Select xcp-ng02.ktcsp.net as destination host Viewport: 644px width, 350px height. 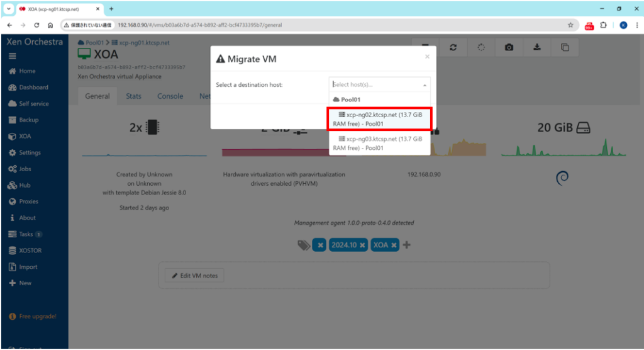coord(380,119)
